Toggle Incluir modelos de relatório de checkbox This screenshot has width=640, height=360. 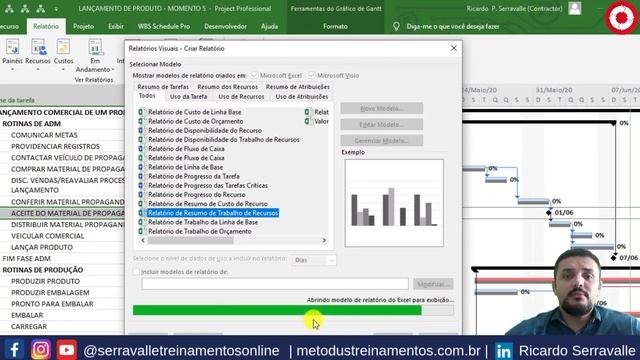[x=136, y=271]
